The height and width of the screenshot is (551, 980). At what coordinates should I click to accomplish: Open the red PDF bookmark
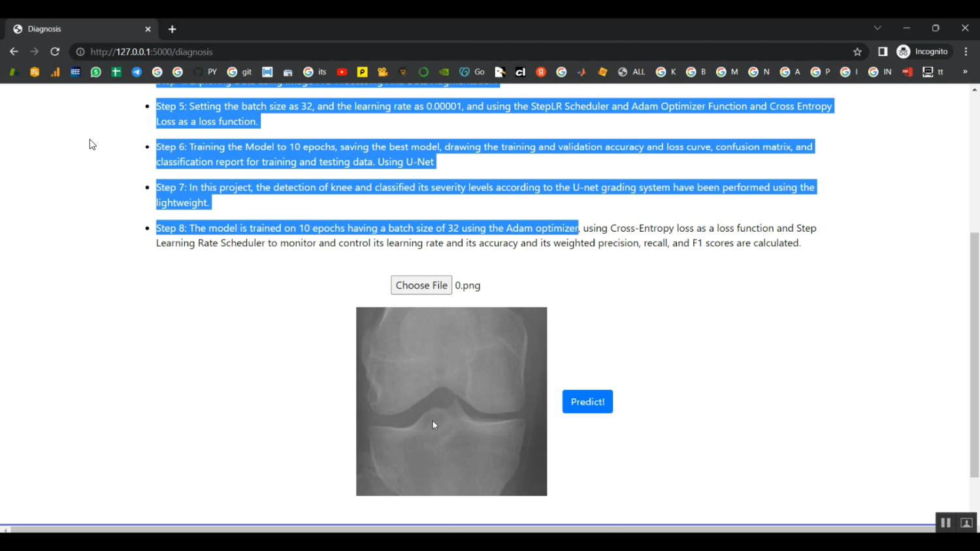[907, 72]
